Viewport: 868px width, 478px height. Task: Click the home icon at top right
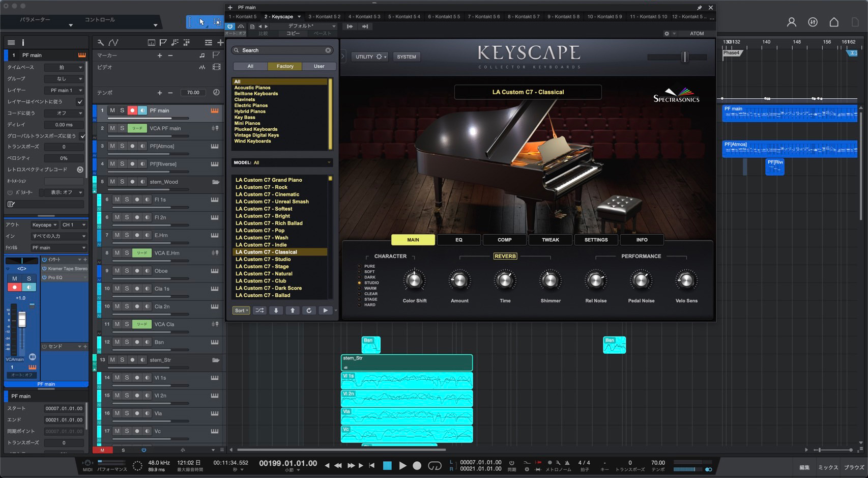(834, 22)
